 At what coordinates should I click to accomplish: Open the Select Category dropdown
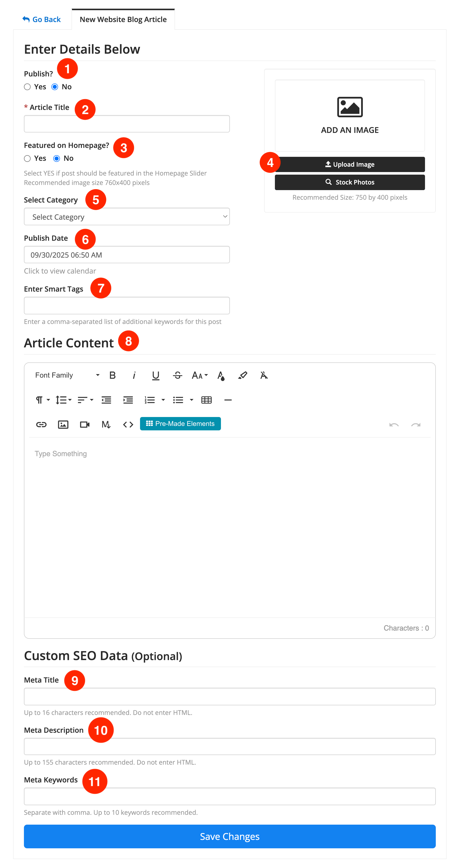click(127, 217)
